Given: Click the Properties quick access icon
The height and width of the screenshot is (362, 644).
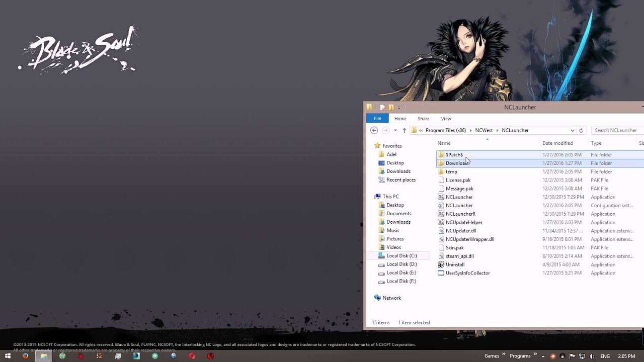Looking at the screenshot, I should pos(382,107).
